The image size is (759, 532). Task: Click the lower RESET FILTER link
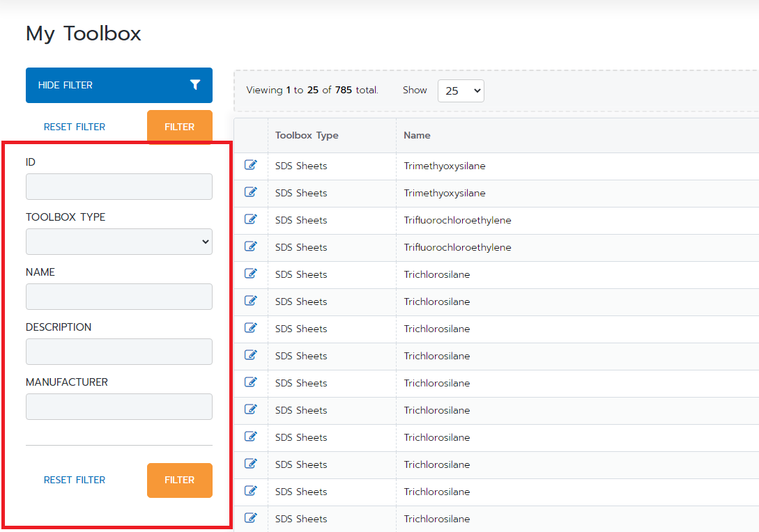[x=75, y=480]
